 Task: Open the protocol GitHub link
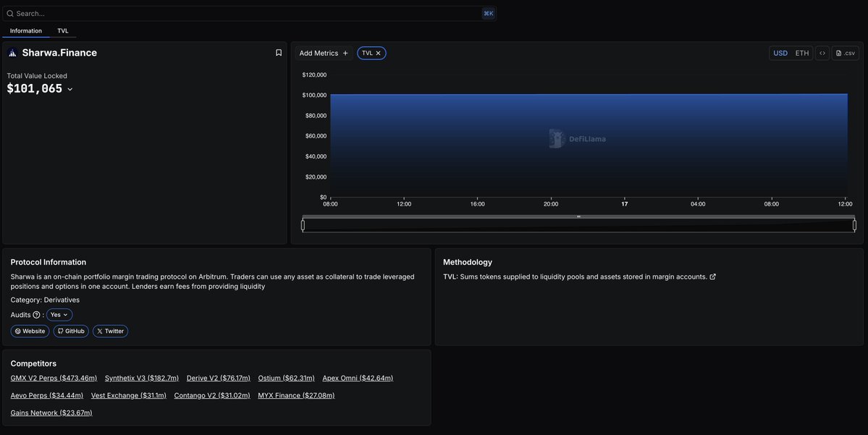tap(71, 331)
